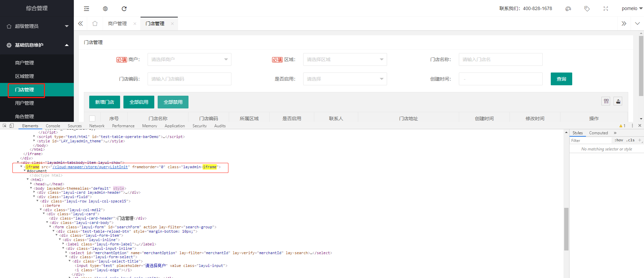Click the Elements panel vertical scrollbar thumb

click(566, 229)
